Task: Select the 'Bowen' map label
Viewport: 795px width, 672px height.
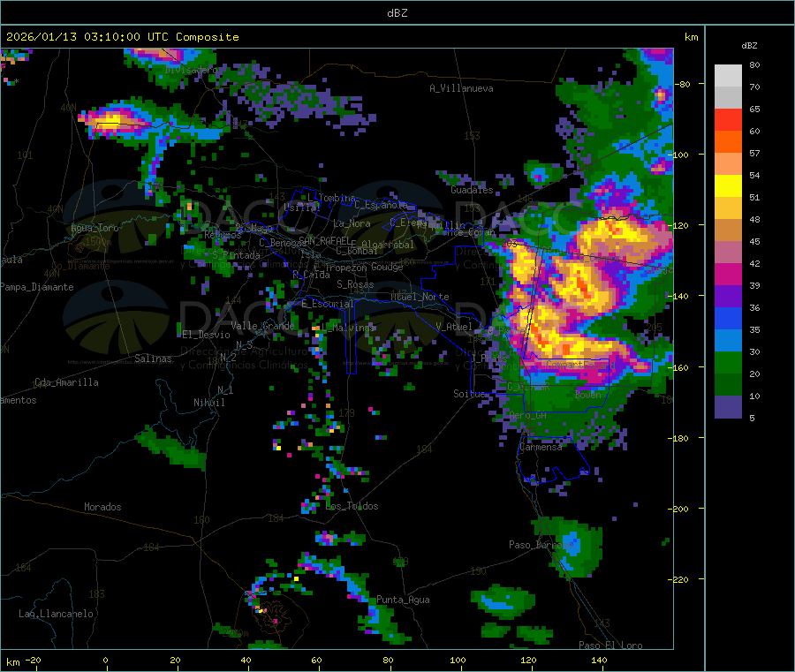Action: (x=588, y=394)
